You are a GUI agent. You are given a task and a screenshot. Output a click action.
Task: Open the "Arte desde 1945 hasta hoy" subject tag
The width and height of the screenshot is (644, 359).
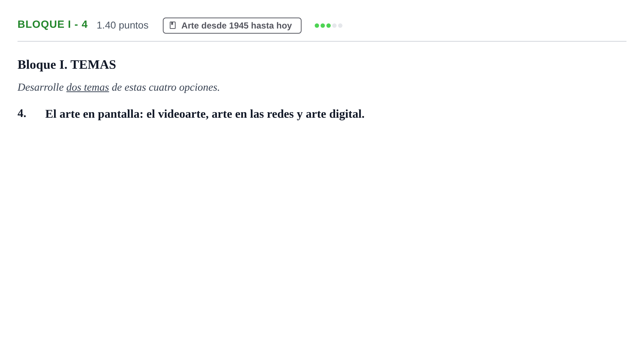pos(232,26)
